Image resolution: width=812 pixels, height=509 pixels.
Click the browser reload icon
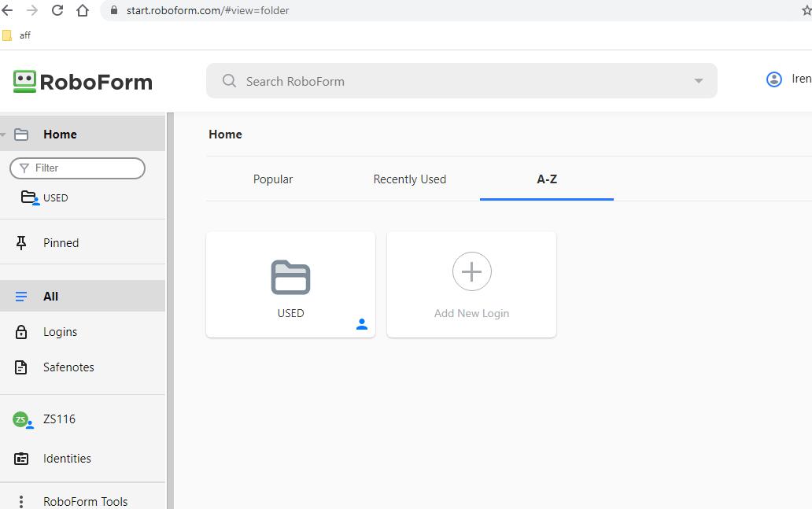[57, 10]
